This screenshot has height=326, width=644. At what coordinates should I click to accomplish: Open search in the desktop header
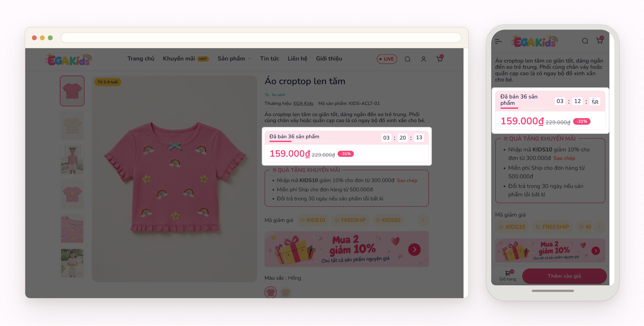(407, 59)
